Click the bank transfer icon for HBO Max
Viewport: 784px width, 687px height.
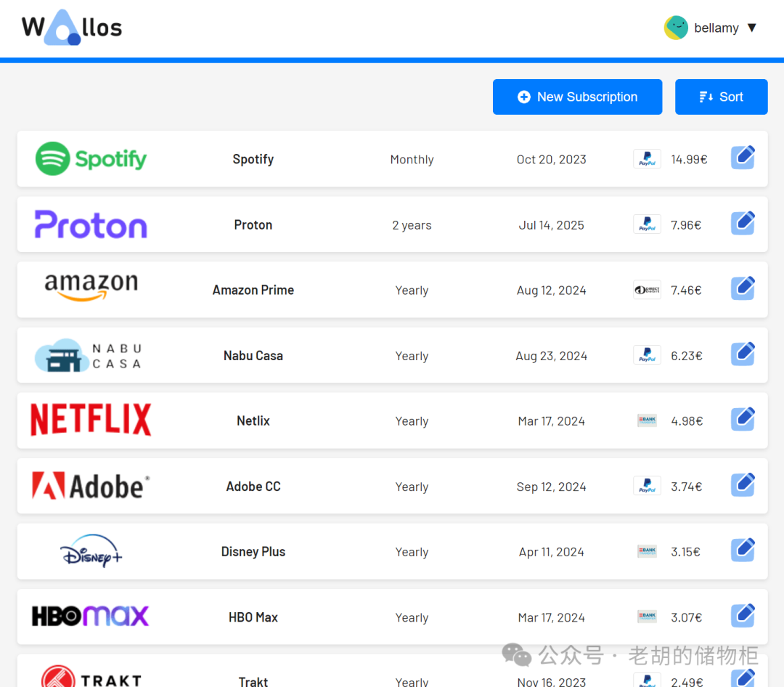[x=647, y=617]
